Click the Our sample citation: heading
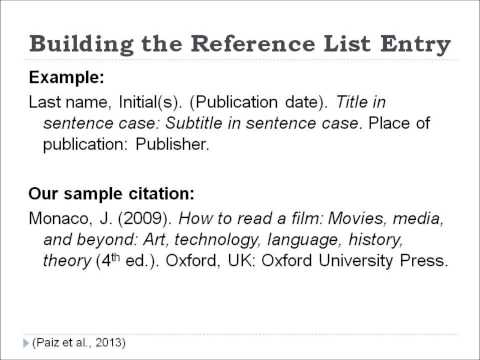480x360 pixels. (111, 194)
